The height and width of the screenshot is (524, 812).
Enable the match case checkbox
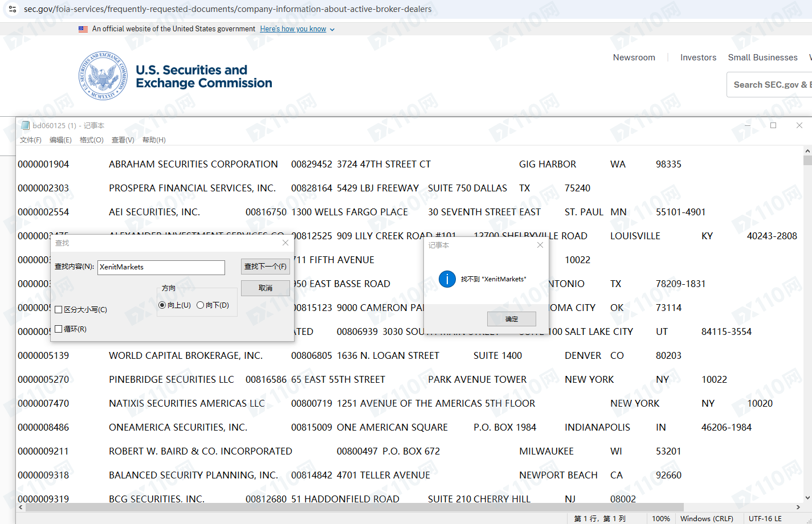tap(58, 310)
